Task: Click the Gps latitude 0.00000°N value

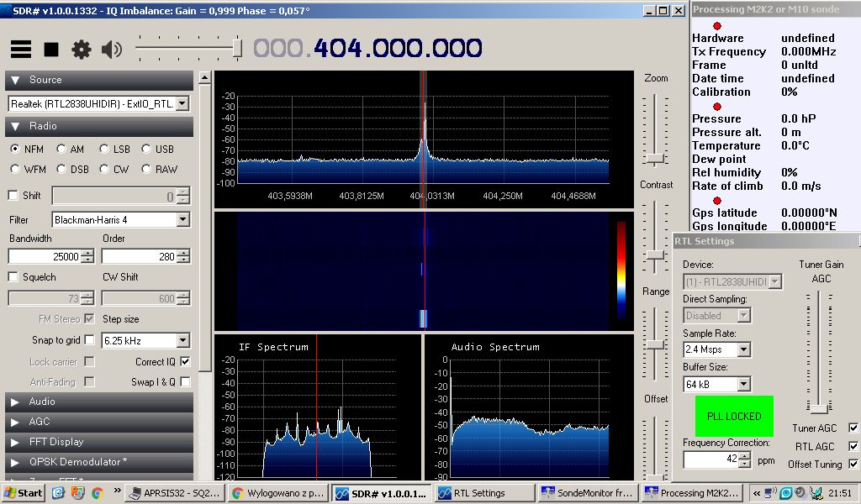Action: click(809, 213)
